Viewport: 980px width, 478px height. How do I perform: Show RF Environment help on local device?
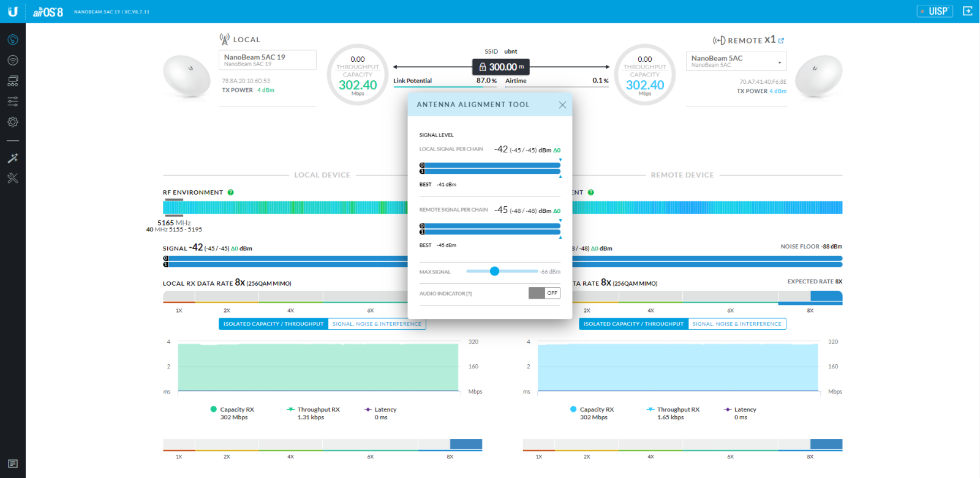click(x=230, y=192)
